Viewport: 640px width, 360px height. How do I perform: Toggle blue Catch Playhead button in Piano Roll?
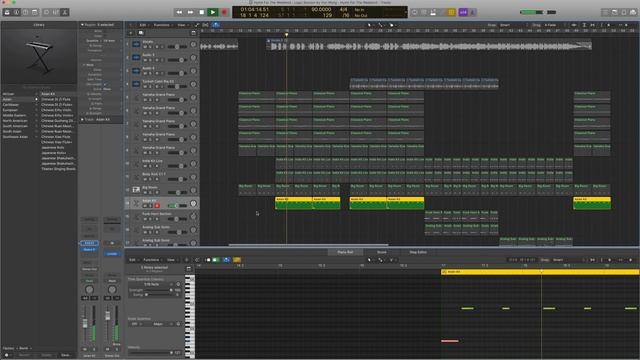pyautogui.click(x=226, y=260)
